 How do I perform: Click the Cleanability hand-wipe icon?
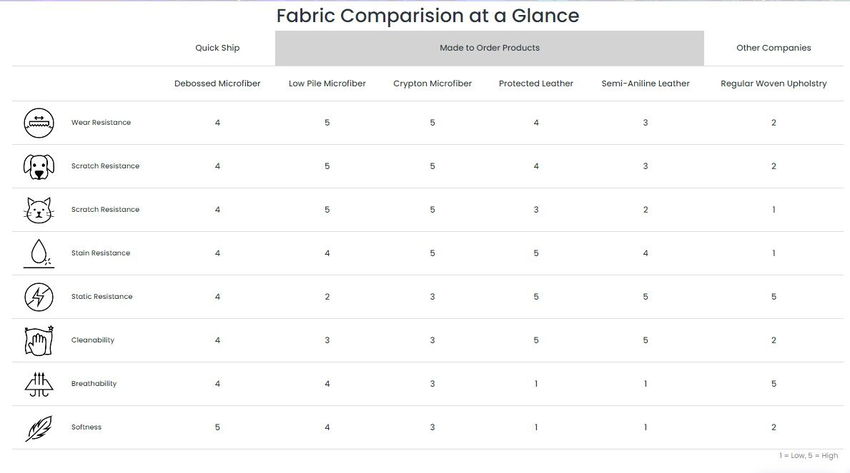click(x=38, y=341)
